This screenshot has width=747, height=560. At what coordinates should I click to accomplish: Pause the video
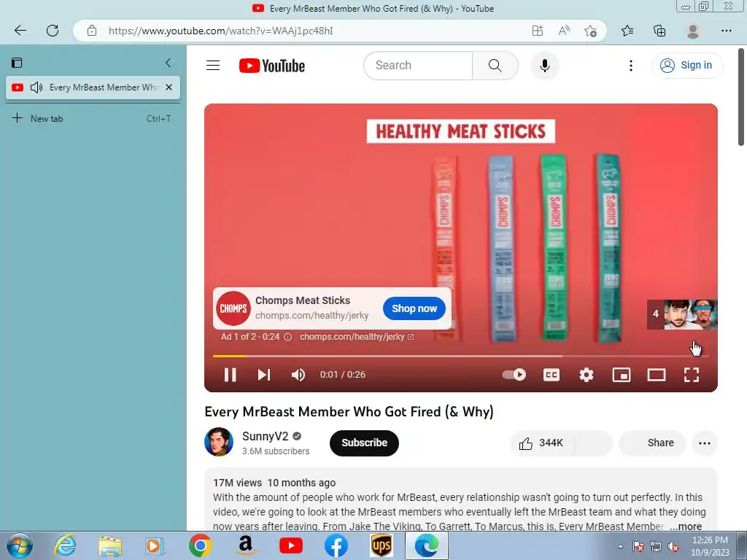[230, 375]
